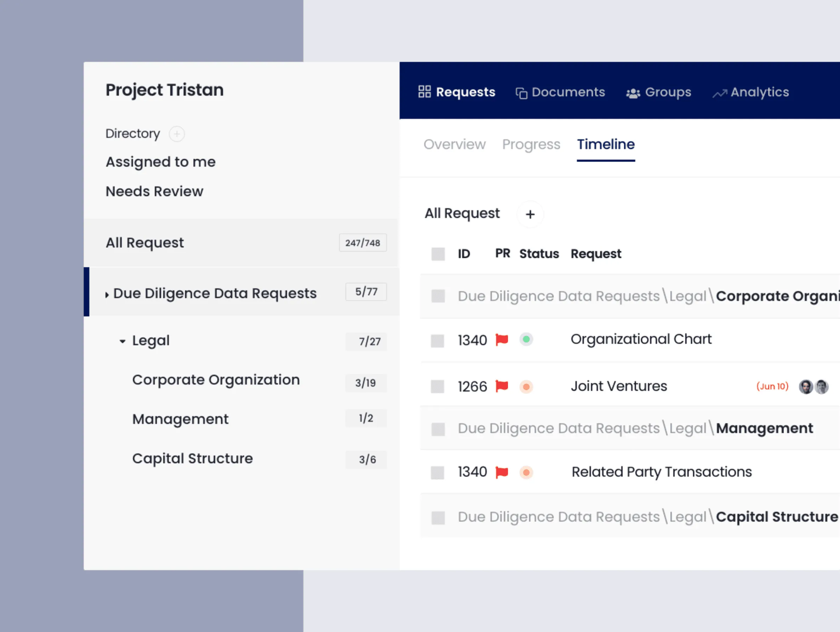This screenshot has height=632, width=840.
Task: Open Corporate Organization subfolder in sidebar
Action: (x=216, y=380)
